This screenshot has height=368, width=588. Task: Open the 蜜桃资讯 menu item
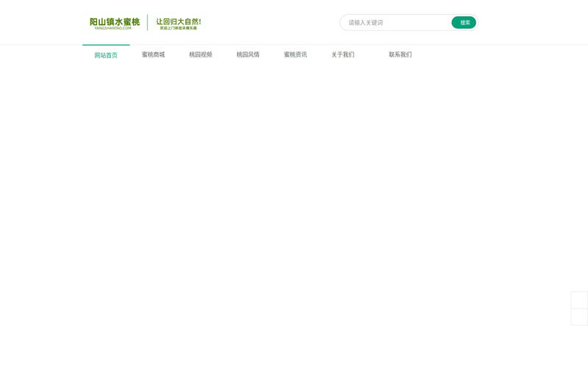295,54
